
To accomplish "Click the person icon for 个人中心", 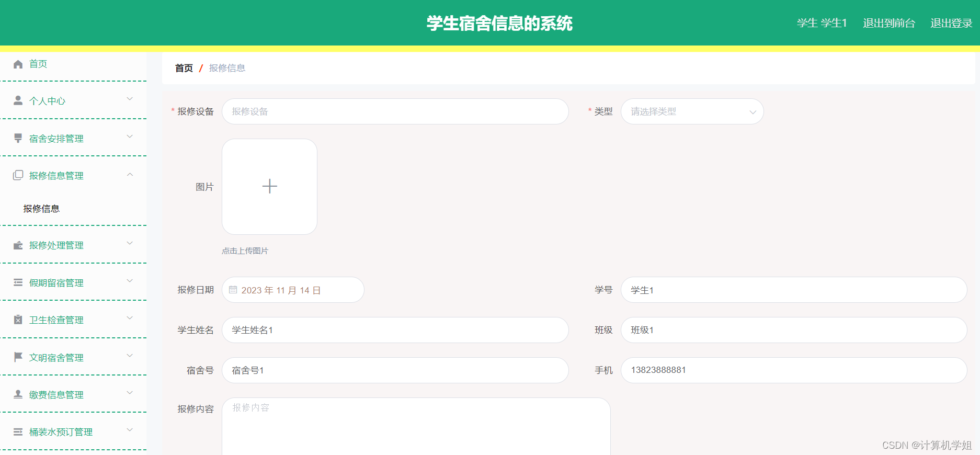I will [18, 100].
